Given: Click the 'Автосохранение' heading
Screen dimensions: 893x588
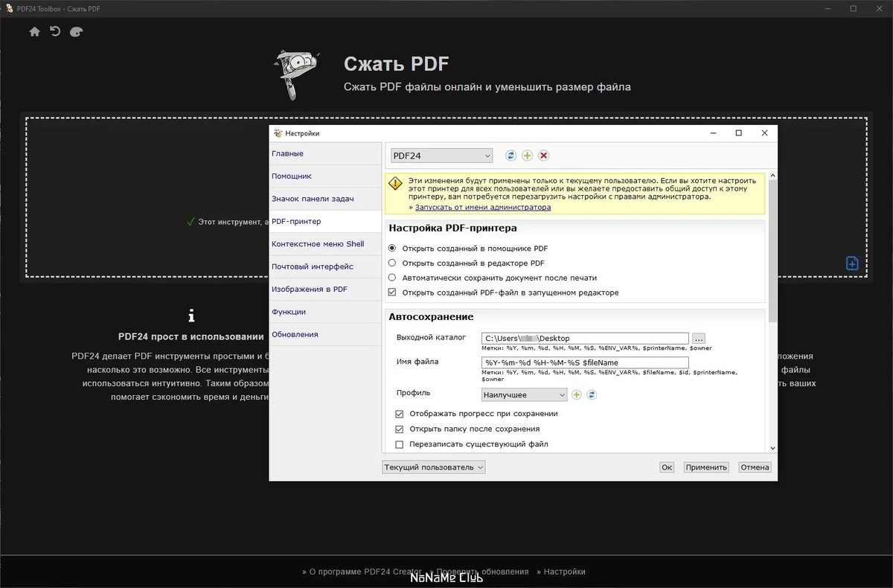Looking at the screenshot, I should click(x=431, y=317).
